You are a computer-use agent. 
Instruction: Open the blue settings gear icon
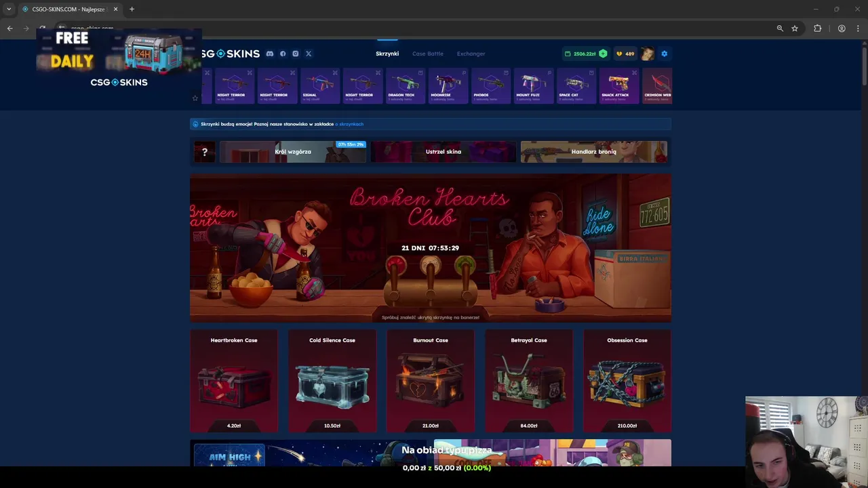click(x=665, y=54)
